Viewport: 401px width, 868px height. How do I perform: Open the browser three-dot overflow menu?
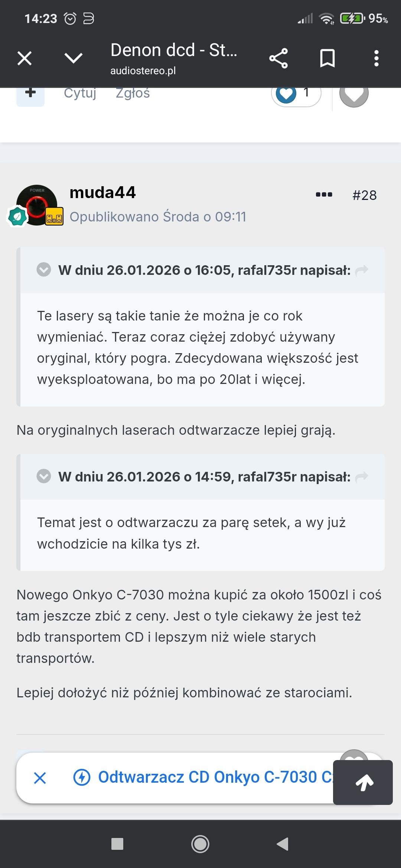[x=376, y=58]
